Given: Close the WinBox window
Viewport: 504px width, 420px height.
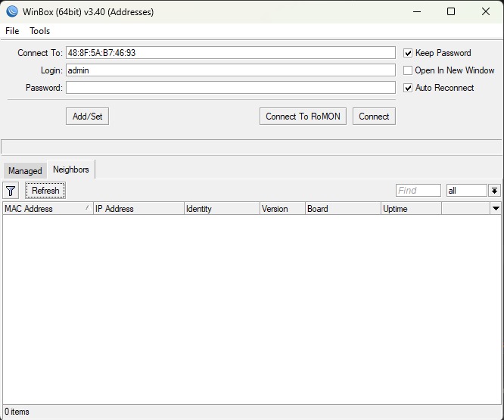Looking at the screenshot, I should 486,11.
